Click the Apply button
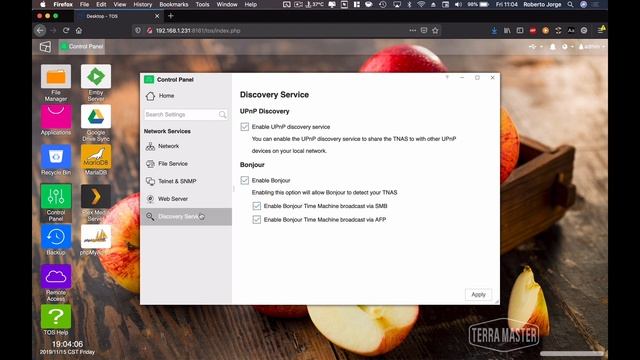This screenshot has height=360, width=640. [478, 294]
